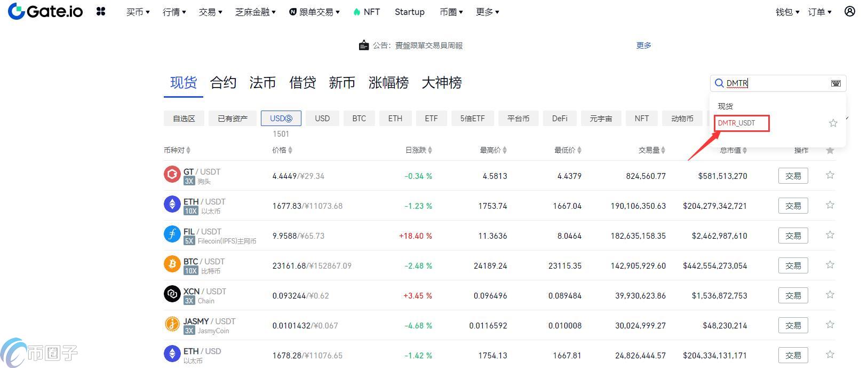Select the 已有资产 filter button
This screenshot has width=868, height=368.
[x=233, y=119]
